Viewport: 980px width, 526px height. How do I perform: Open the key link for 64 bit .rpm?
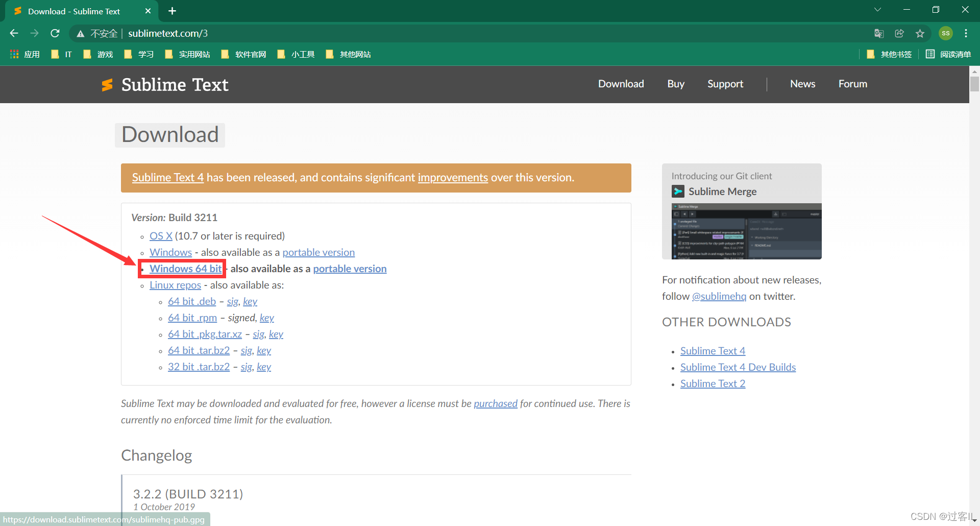[267, 318]
